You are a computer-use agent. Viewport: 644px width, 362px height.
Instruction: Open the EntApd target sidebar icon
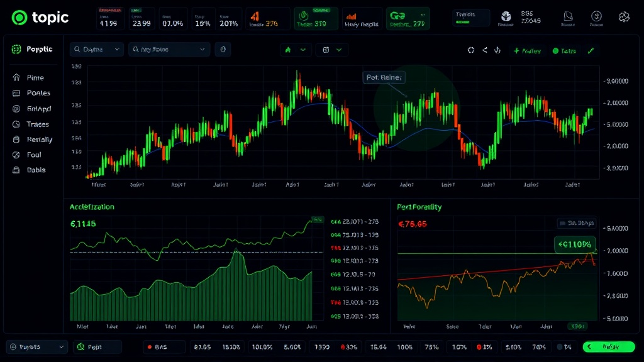[x=16, y=109]
